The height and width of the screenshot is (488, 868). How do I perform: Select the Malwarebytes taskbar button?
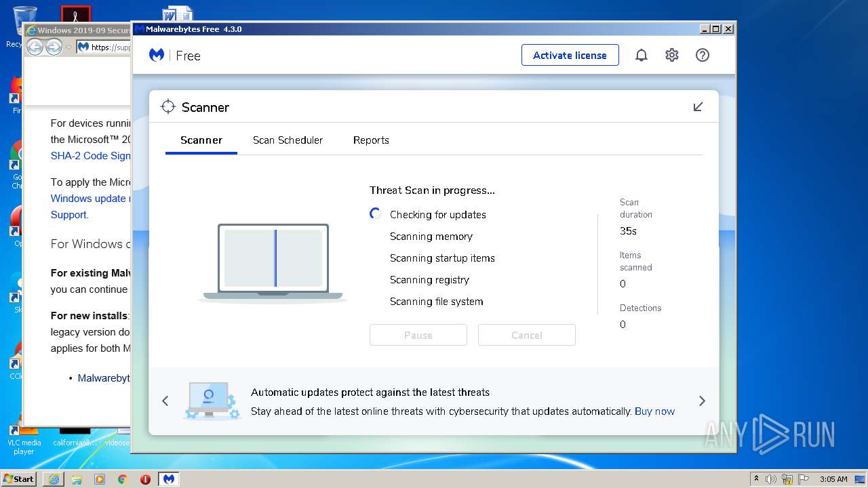pyautogui.click(x=169, y=479)
